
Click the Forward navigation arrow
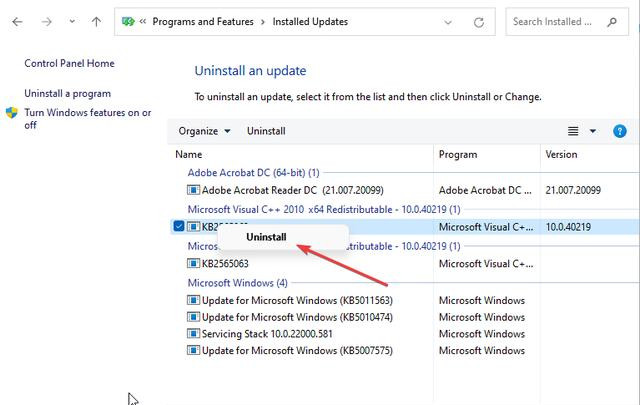click(x=47, y=22)
